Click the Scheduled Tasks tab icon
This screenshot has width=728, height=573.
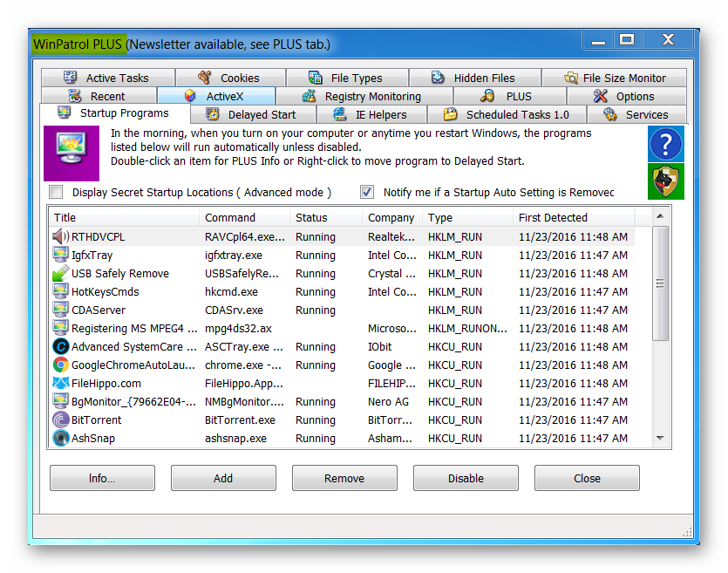click(x=451, y=114)
